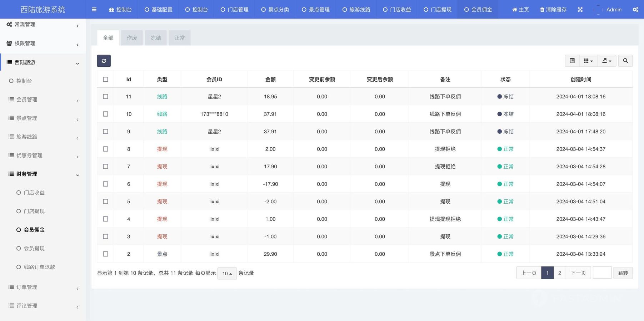Open settings gears icon at top right
The image size is (644, 321).
pos(635,10)
